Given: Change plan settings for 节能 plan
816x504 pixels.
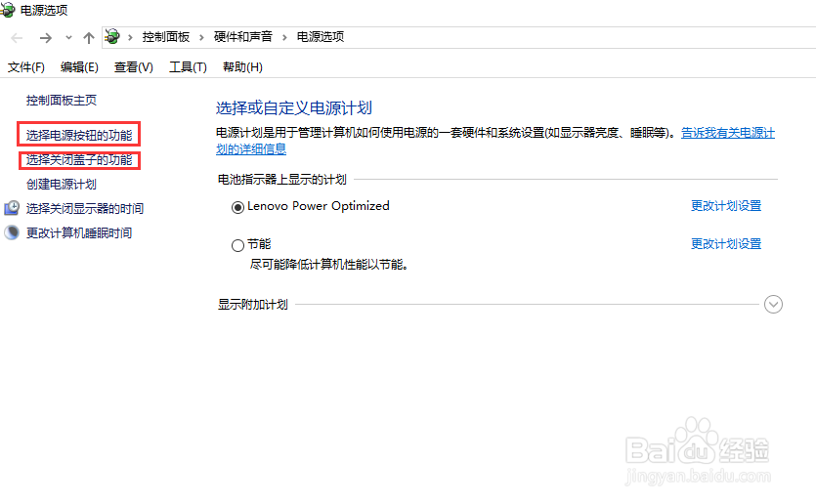Looking at the screenshot, I should pos(726,244).
